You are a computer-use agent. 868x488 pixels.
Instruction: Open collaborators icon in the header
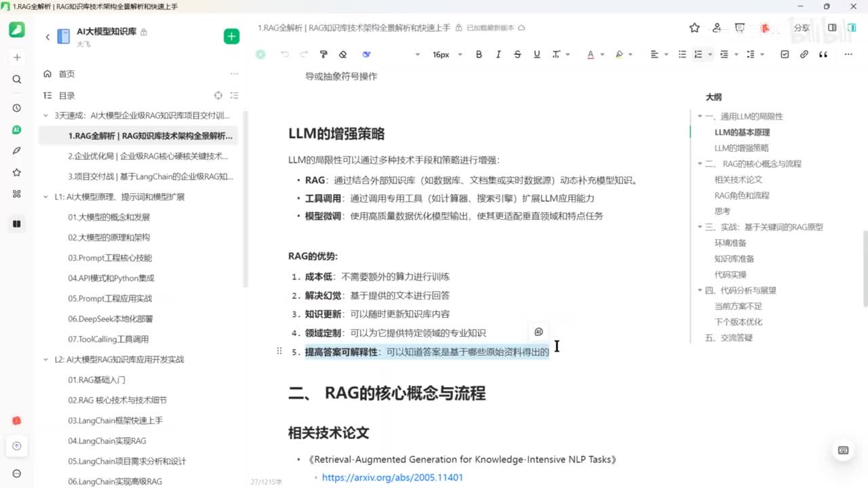tap(717, 28)
